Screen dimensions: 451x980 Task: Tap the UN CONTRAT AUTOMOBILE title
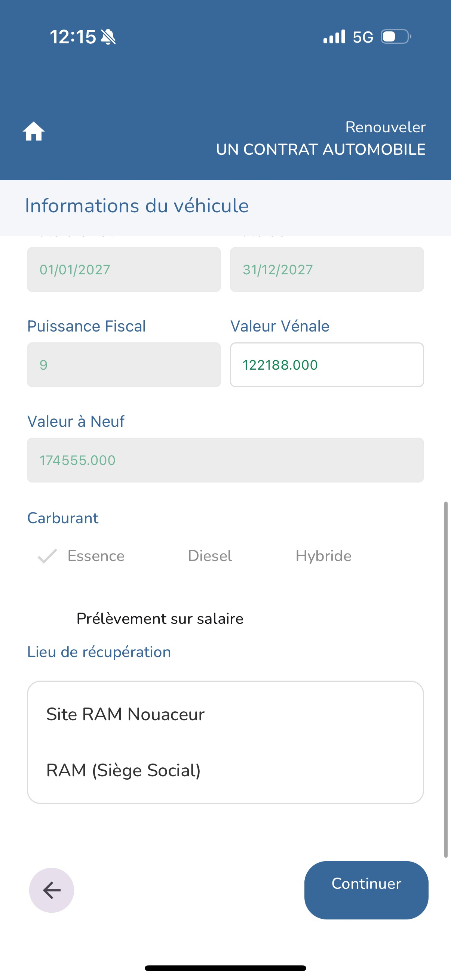[321, 150]
